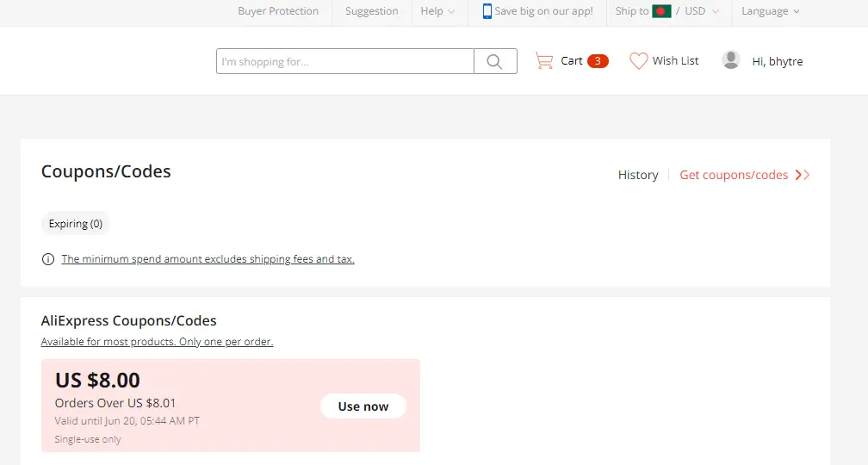Open the Hi, bhytre account menu

778,61
